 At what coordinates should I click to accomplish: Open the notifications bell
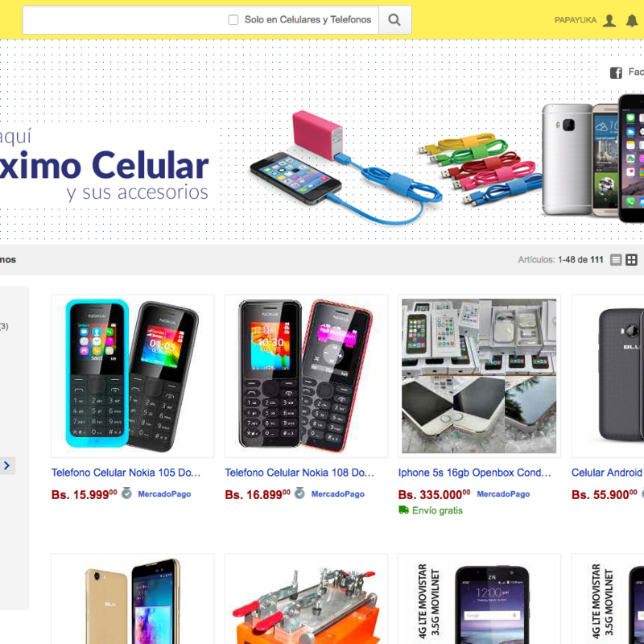coord(632,20)
